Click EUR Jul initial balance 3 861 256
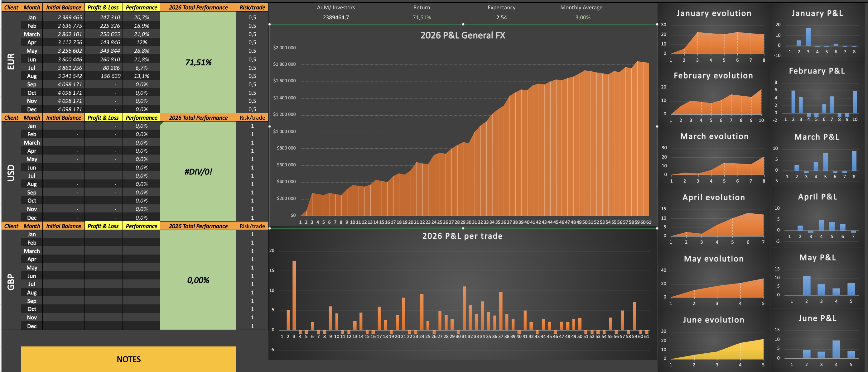This screenshot has width=868, height=372. [63, 68]
